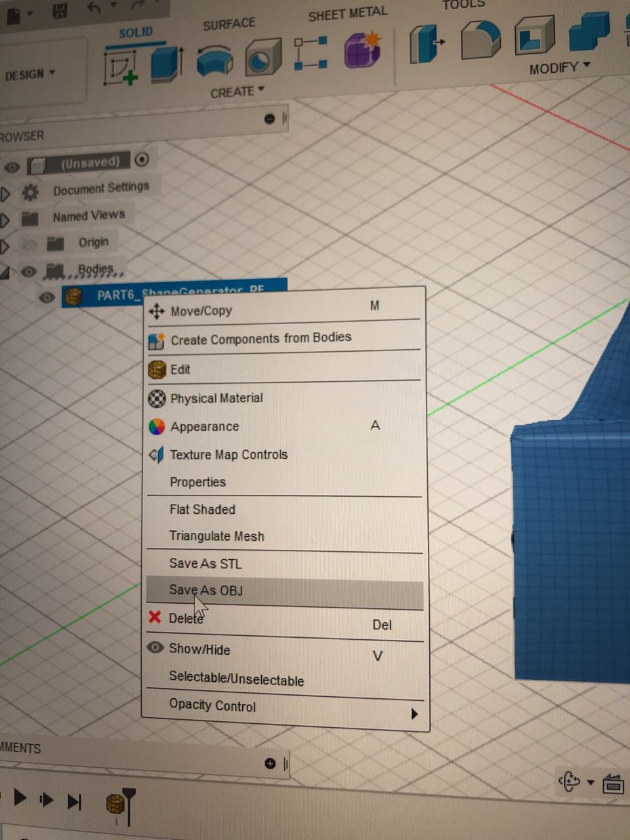630x840 pixels.
Task: Open Appearance from the context menu
Action: point(285,426)
